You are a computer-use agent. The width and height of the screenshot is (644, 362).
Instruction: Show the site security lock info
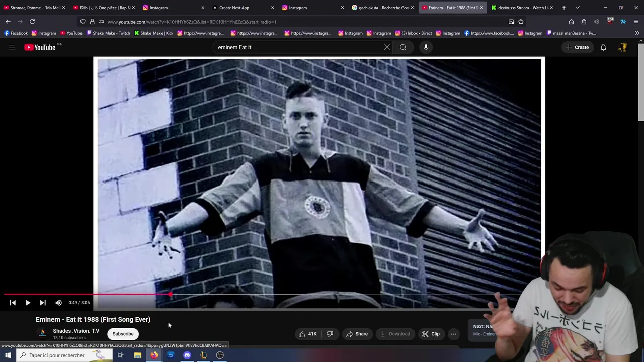[x=92, y=22]
